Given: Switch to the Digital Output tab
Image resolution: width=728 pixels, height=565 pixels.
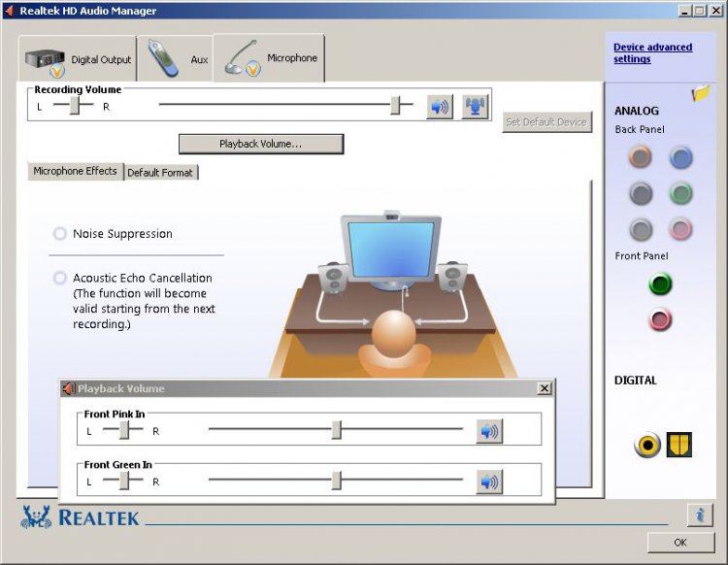Looking at the screenshot, I should (78, 59).
